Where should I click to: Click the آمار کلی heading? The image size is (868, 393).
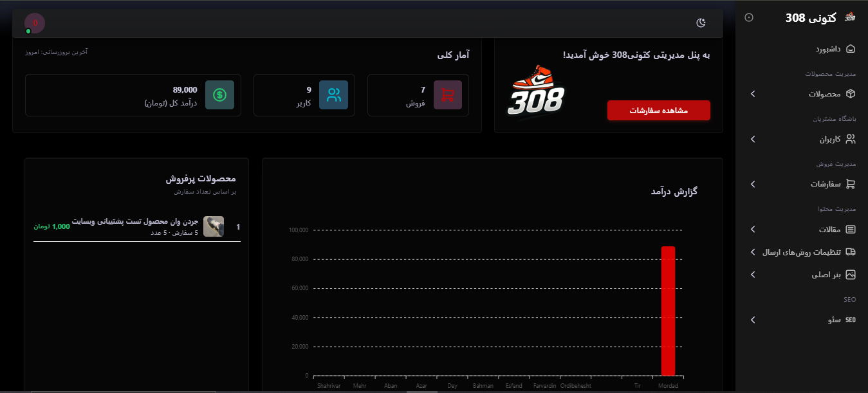click(x=453, y=55)
